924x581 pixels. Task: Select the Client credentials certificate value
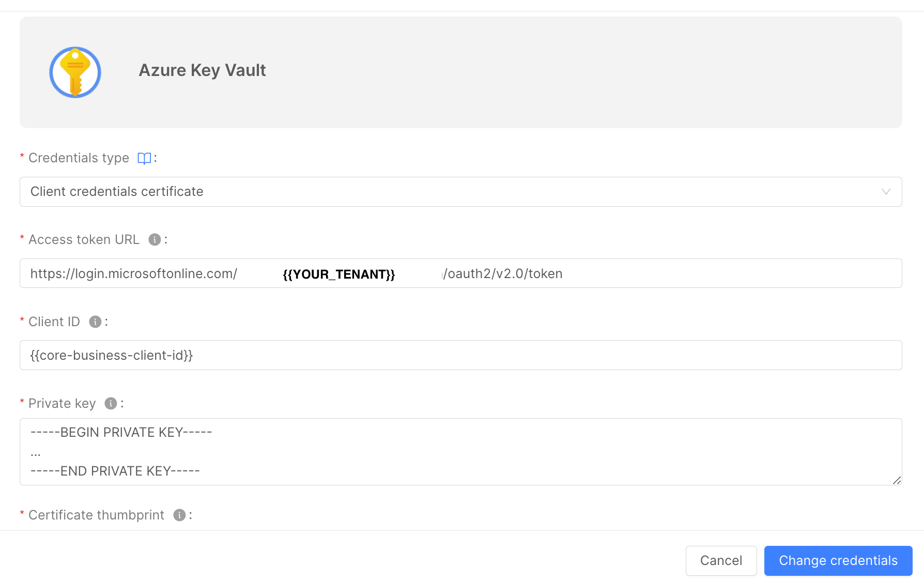(x=116, y=191)
